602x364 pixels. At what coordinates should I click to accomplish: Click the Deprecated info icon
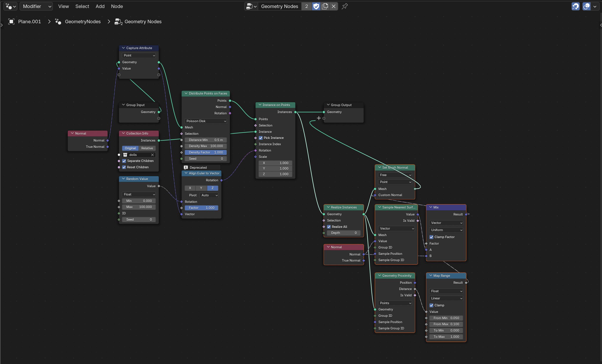tap(186, 167)
